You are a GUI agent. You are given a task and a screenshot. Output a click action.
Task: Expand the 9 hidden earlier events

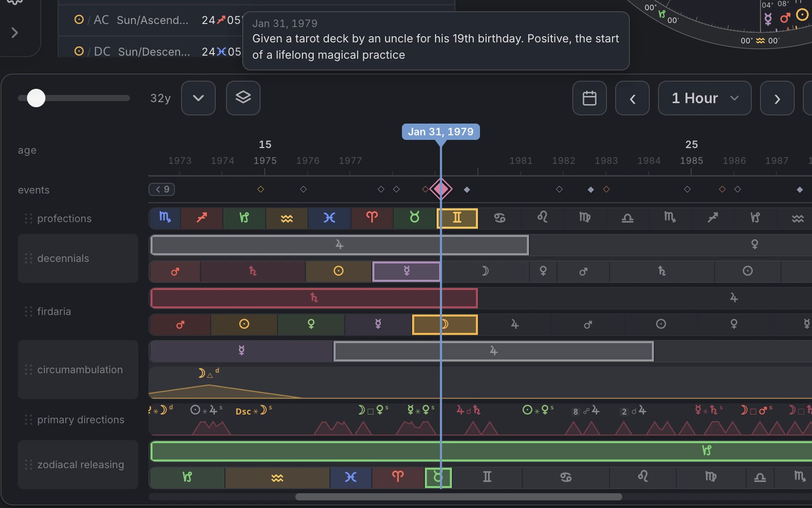click(x=161, y=189)
